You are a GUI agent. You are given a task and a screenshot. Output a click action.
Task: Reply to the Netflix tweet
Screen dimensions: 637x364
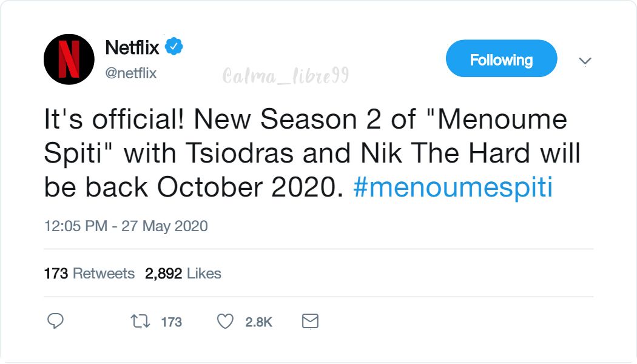coord(56,321)
